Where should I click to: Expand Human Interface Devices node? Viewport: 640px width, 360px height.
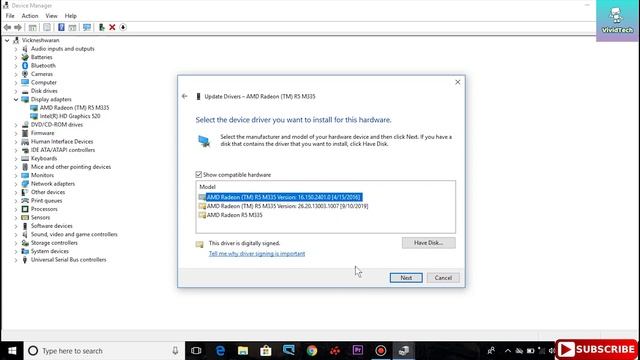[16, 142]
